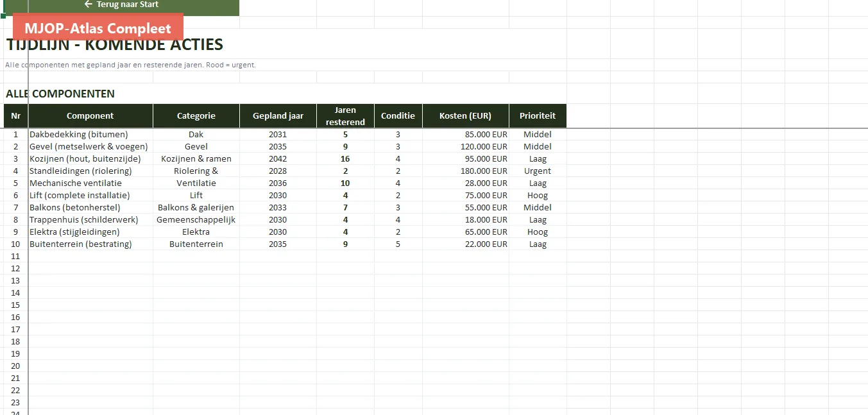Click the Terug naar Start button
868x415 pixels.
[121, 6]
